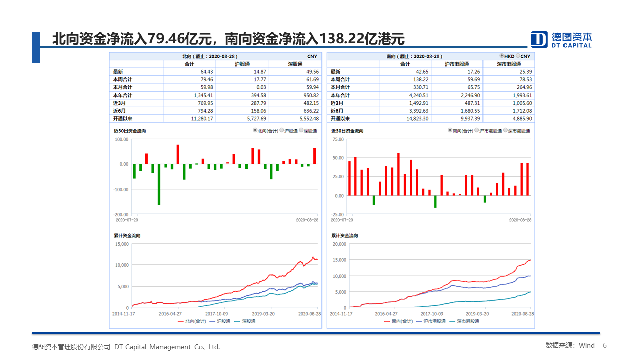This screenshot has width=644, height=362.
Task: Choose the 沪市港股通 radio button
Action: point(476,130)
